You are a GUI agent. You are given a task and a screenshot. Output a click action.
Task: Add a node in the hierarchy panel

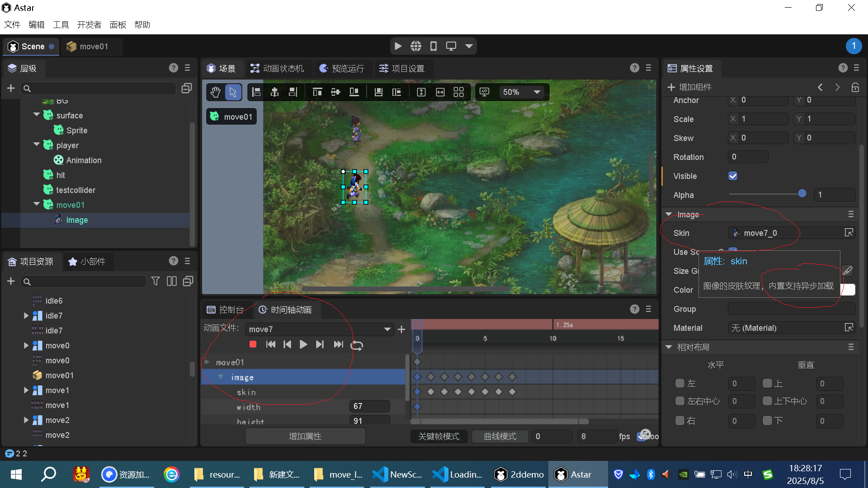point(11,88)
